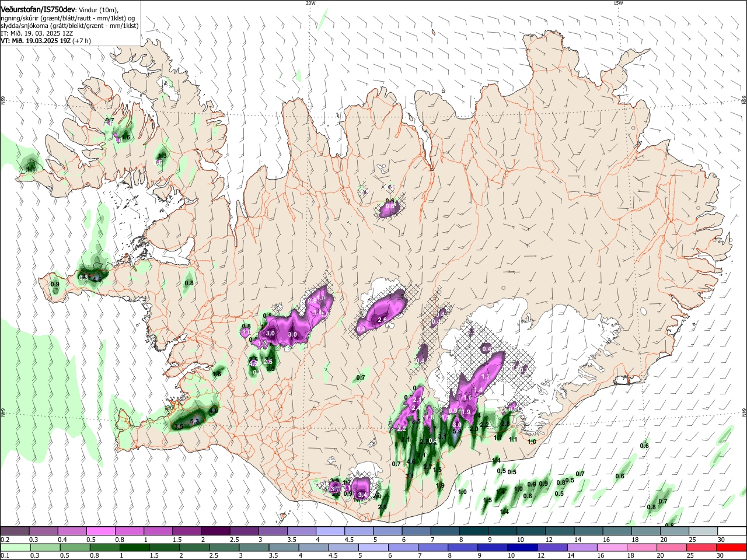The image size is (747, 560).
Task: Click the map value '3.4' on Mýrdalsjökull
Action: [362, 495]
